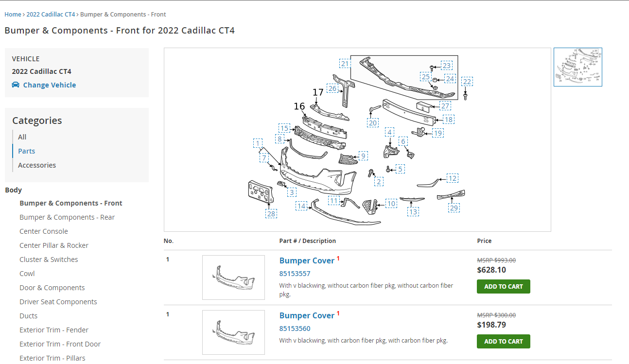Viewport: 629px width, 364px height.
Task: Click diagram callout number 14
Action: pyautogui.click(x=302, y=206)
